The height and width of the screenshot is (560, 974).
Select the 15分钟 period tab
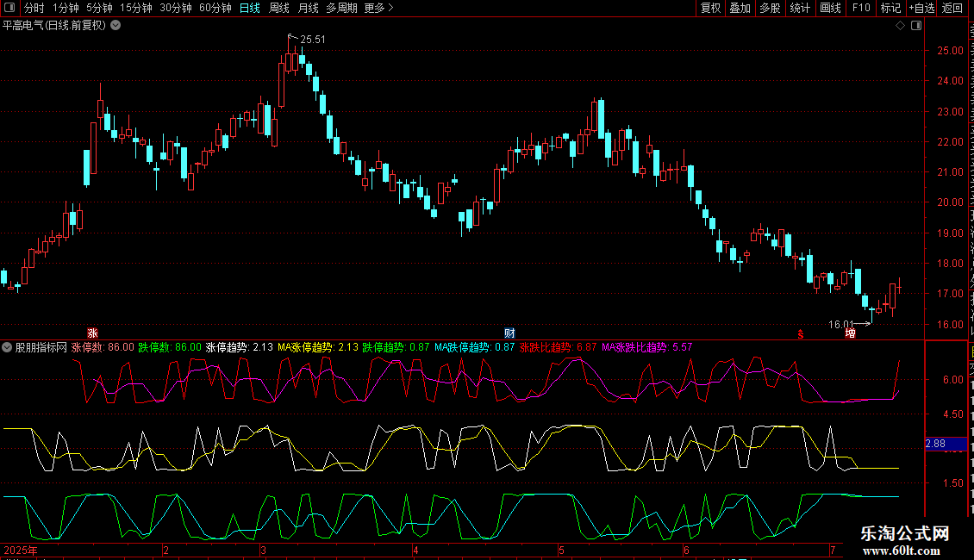pyautogui.click(x=136, y=8)
